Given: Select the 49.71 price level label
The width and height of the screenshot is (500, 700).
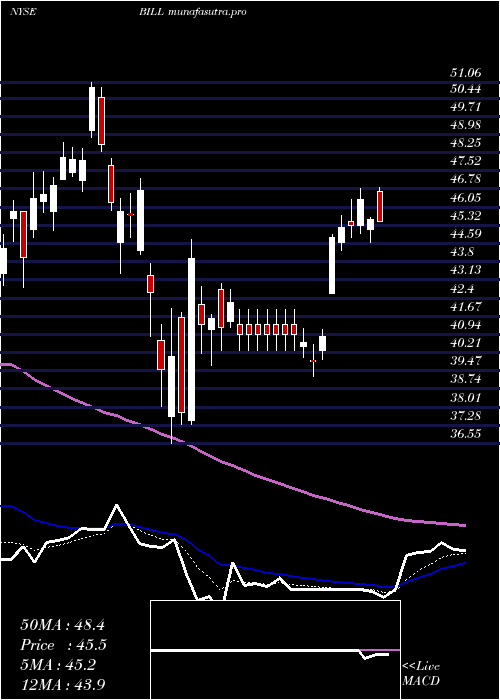Looking at the screenshot, I should (466, 107).
